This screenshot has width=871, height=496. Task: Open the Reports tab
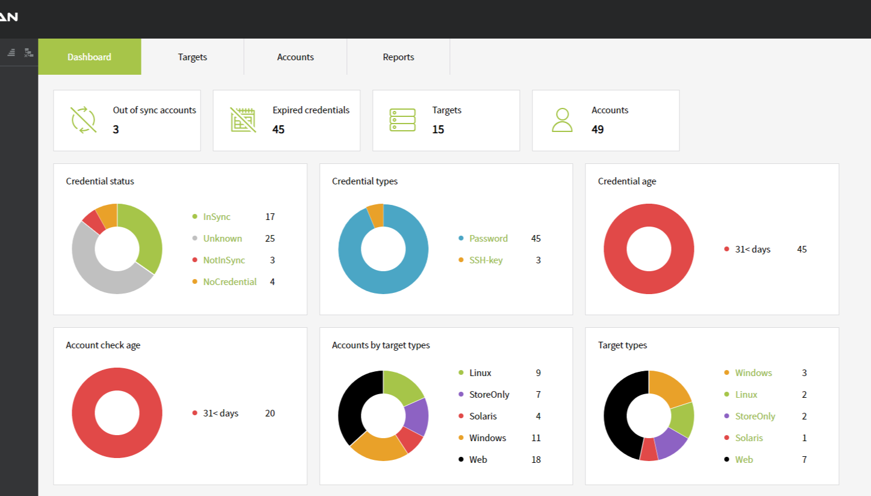[398, 57]
